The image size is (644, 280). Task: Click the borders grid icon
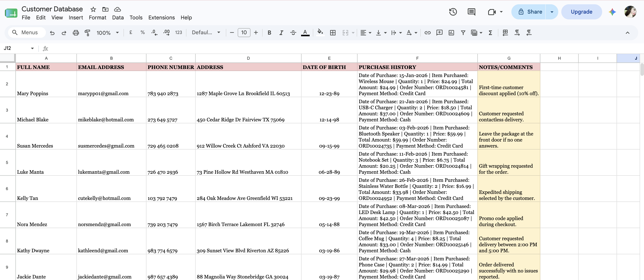pyautogui.click(x=333, y=33)
